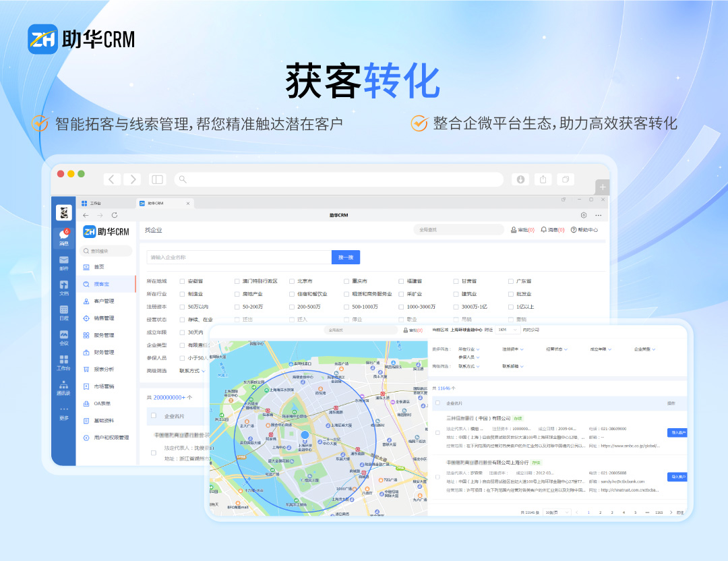Click the blue 搜一搜 search button

click(346, 258)
